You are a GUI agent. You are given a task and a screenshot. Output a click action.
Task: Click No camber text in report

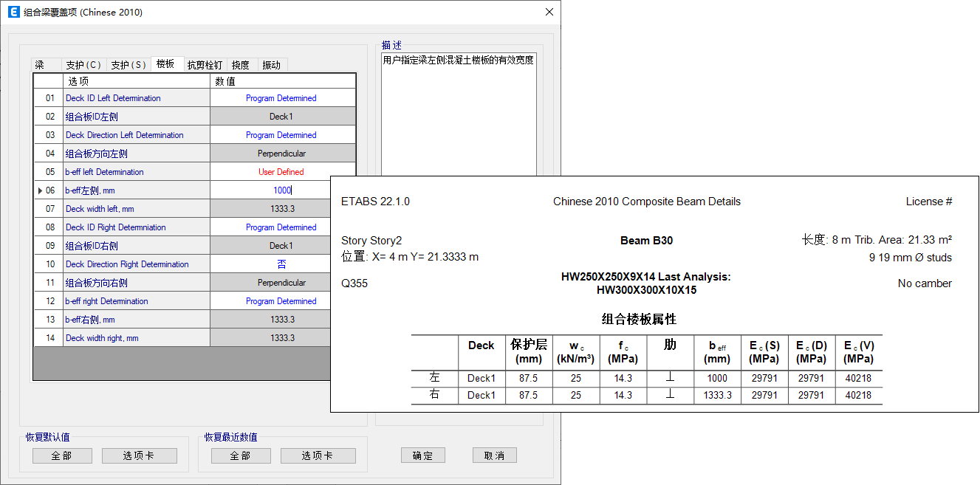[925, 283]
